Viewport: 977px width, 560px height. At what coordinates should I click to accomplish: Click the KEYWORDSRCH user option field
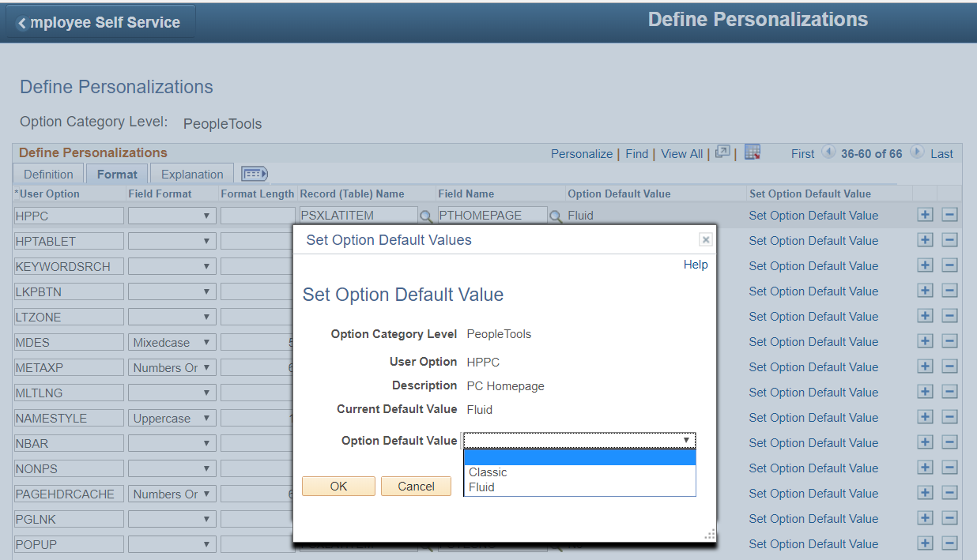[68, 265]
